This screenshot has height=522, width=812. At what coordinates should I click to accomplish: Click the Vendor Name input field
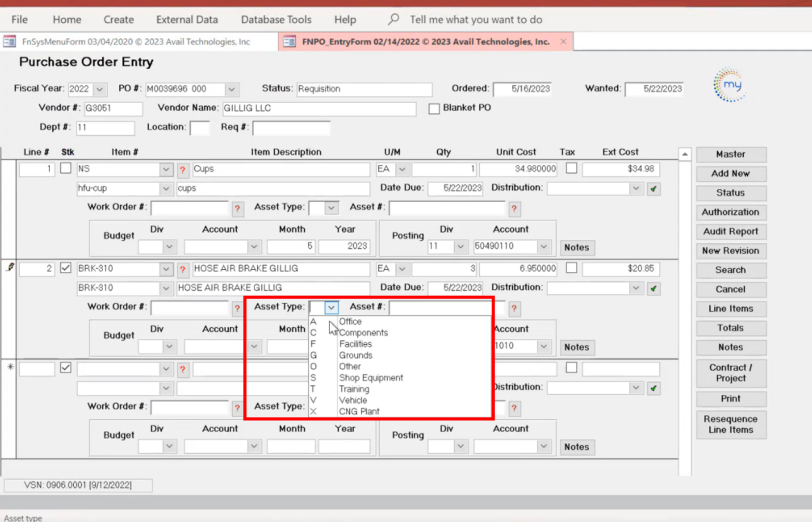pos(319,109)
